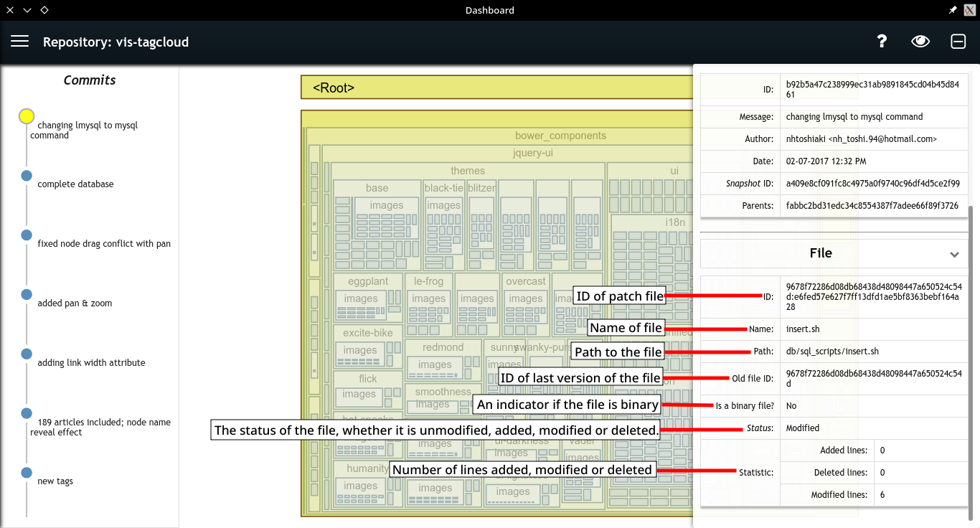The height and width of the screenshot is (528, 980).
Task: Click the help question mark icon
Action: click(x=881, y=41)
